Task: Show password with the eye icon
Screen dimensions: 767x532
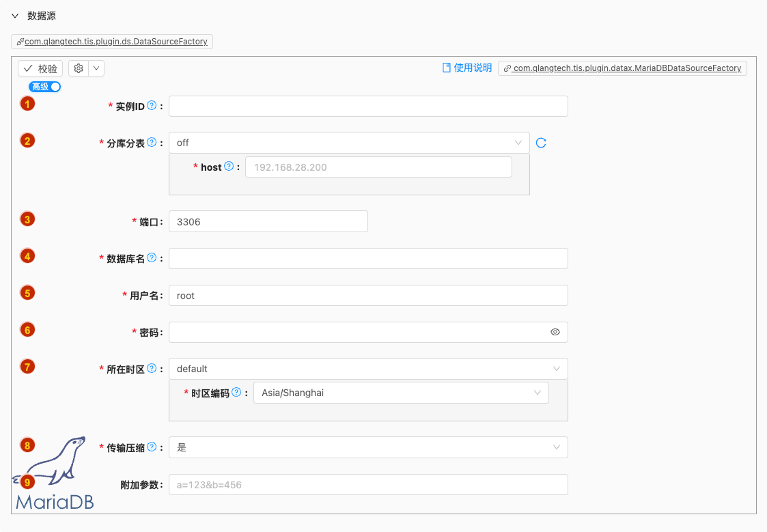Action: pos(555,332)
